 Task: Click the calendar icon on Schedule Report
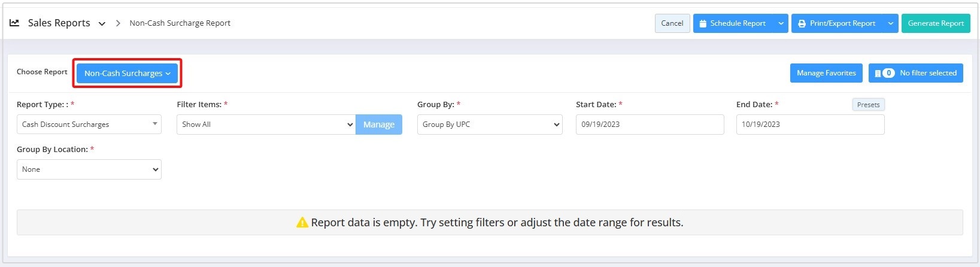[x=703, y=23]
